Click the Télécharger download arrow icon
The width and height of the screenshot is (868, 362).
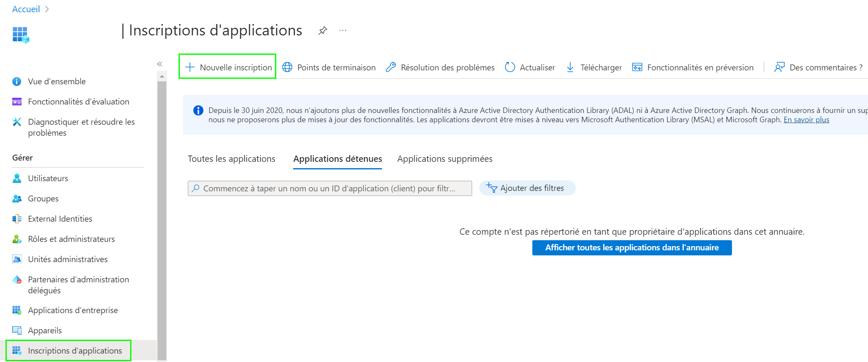pyautogui.click(x=570, y=67)
